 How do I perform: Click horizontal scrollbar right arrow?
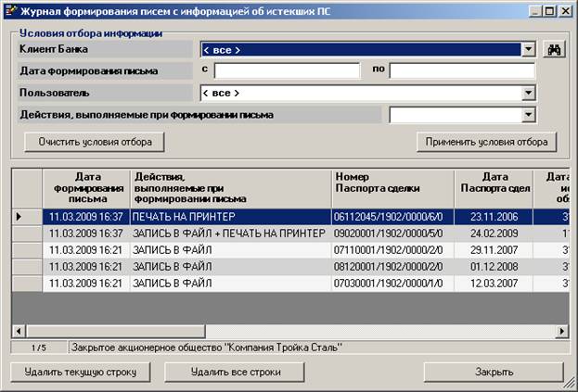[x=561, y=331]
